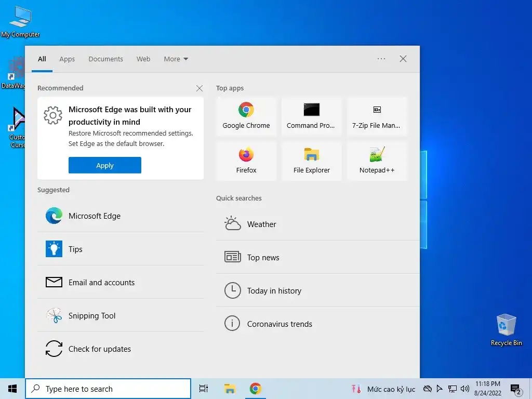
Task: Open the three-dot options menu
Action: (381, 59)
